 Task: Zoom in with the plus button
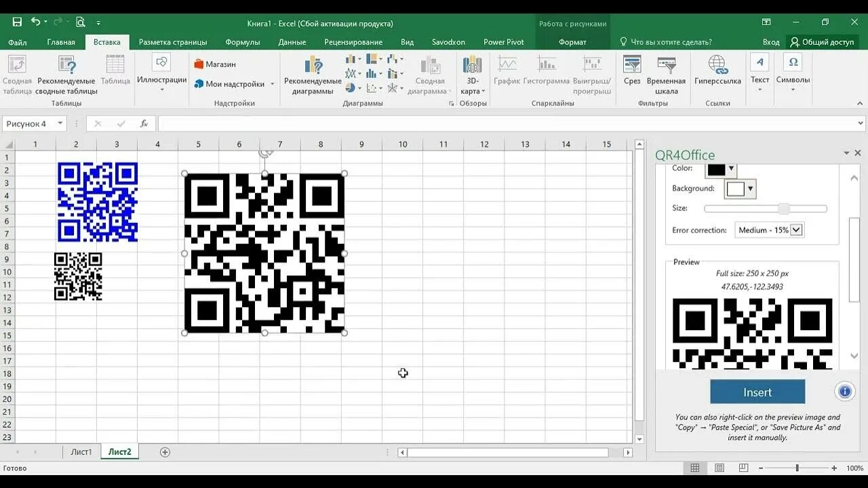coord(833,468)
